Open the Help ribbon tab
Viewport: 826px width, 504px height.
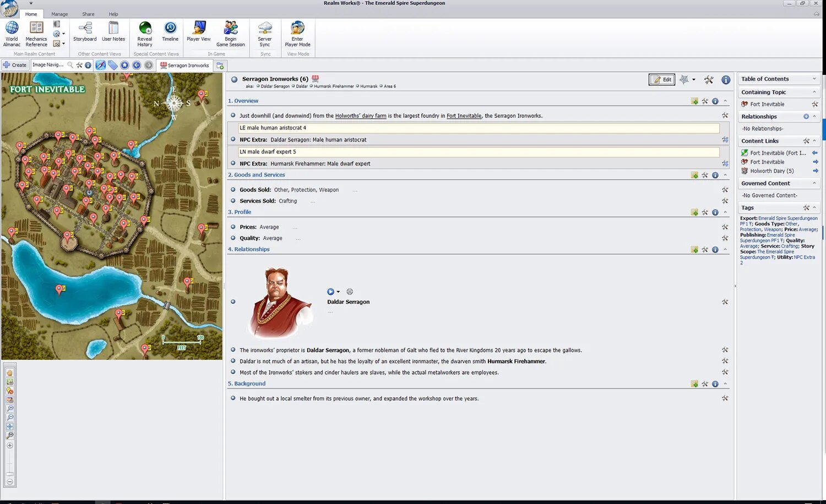point(113,14)
